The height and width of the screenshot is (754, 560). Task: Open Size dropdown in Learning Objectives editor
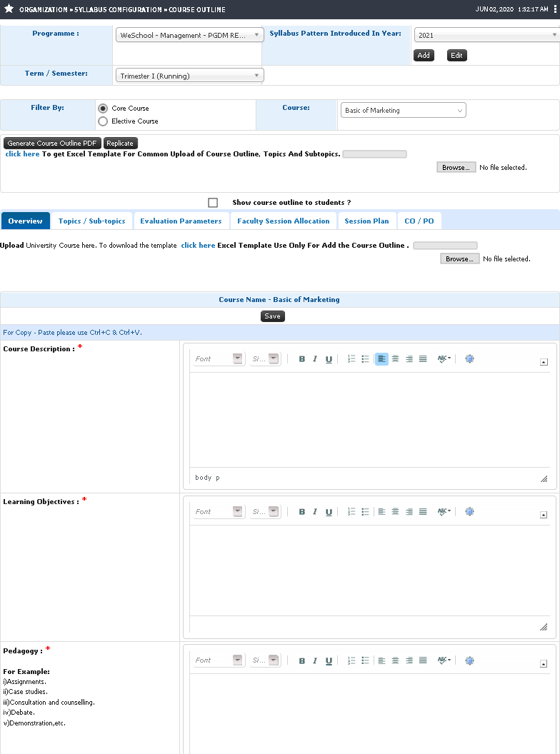tap(265, 512)
